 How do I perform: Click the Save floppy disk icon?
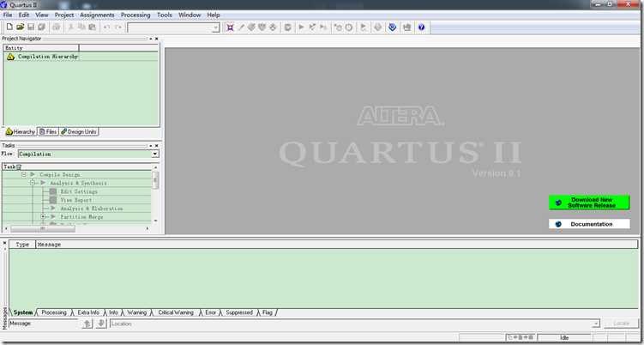pyautogui.click(x=31, y=27)
